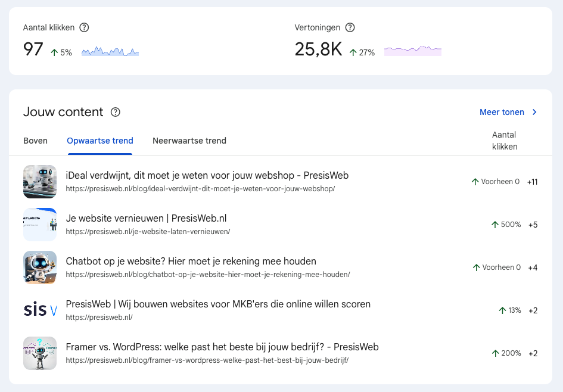Click the Framer vs. WordPress article title
The height and width of the screenshot is (392, 563).
coord(222,347)
